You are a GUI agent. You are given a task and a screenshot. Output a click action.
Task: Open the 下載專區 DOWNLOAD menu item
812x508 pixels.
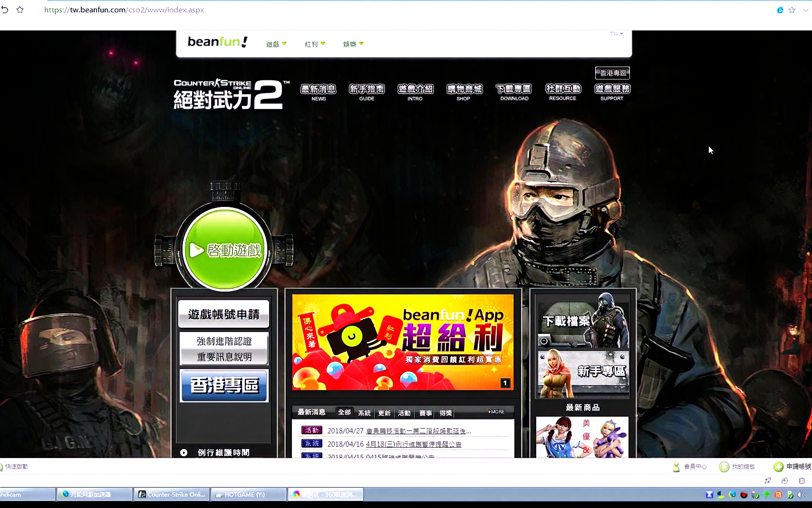click(514, 92)
